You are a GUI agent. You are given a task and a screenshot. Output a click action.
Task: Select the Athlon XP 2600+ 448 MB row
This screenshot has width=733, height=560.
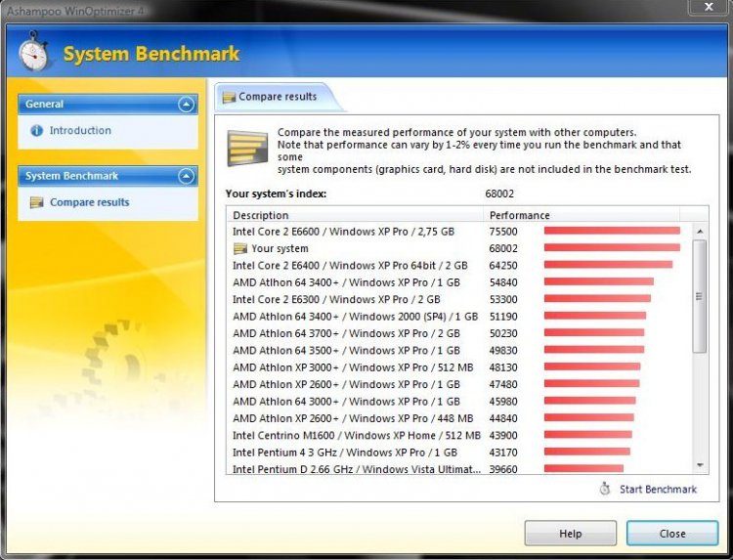pos(458,418)
